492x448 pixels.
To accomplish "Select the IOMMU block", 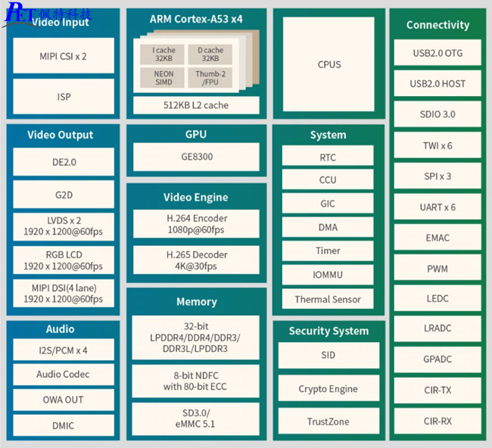I will click(x=328, y=275).
